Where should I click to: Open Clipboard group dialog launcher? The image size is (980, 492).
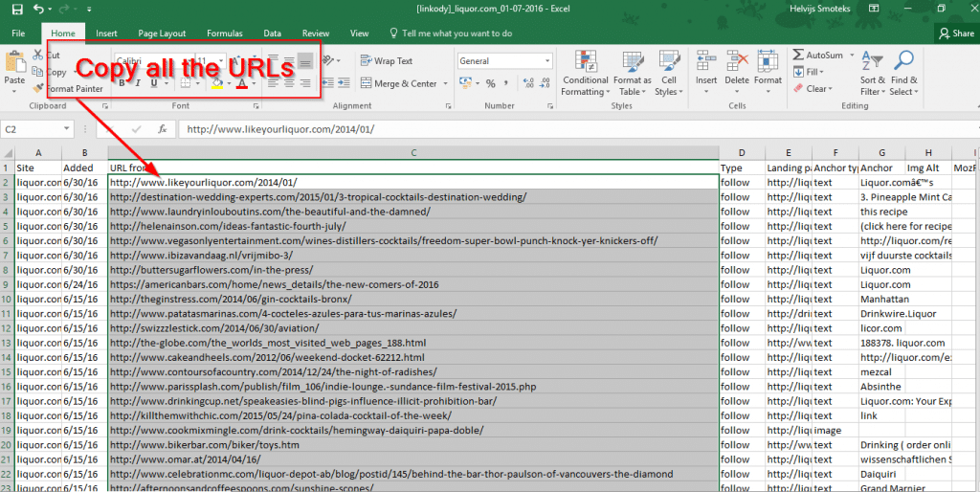(x=105, y=106)
